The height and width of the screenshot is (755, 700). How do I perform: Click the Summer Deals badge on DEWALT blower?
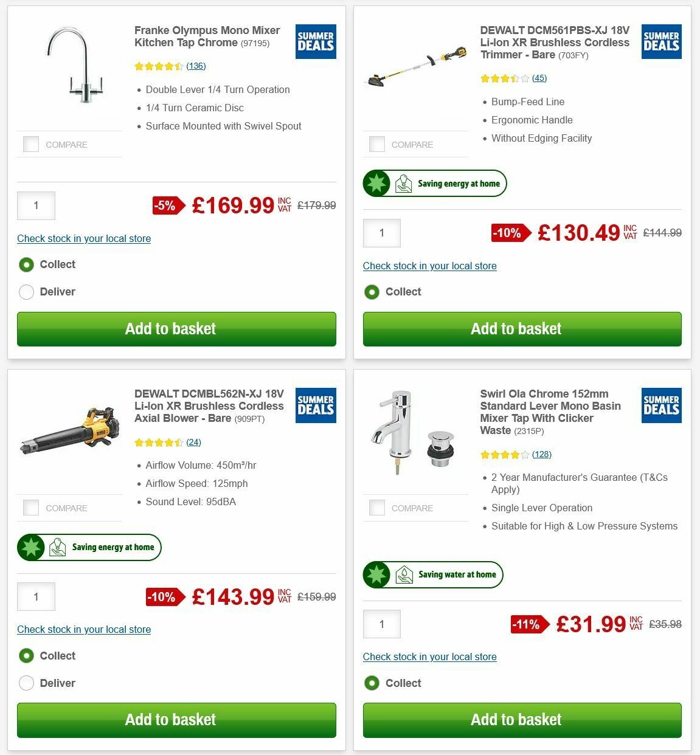(315, 405)
